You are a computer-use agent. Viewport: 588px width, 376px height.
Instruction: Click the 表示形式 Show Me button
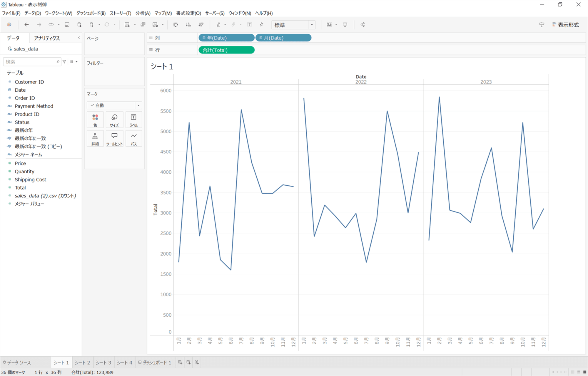point(566,25)
